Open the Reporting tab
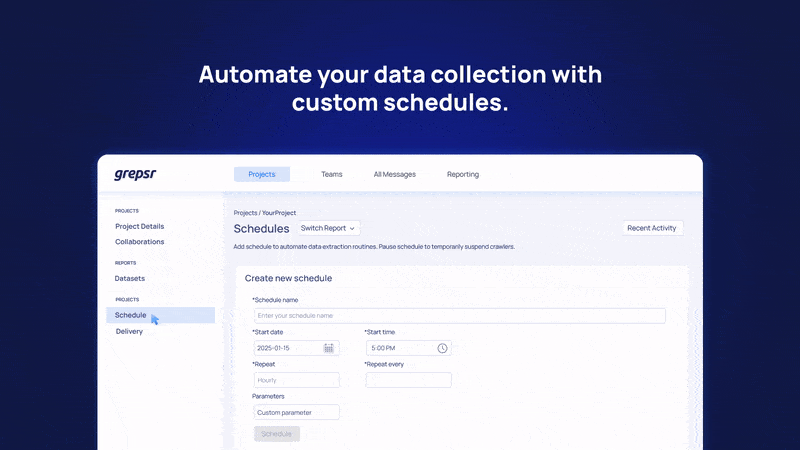The height and width of the screenshot is (450, 800). click(462, 174)
